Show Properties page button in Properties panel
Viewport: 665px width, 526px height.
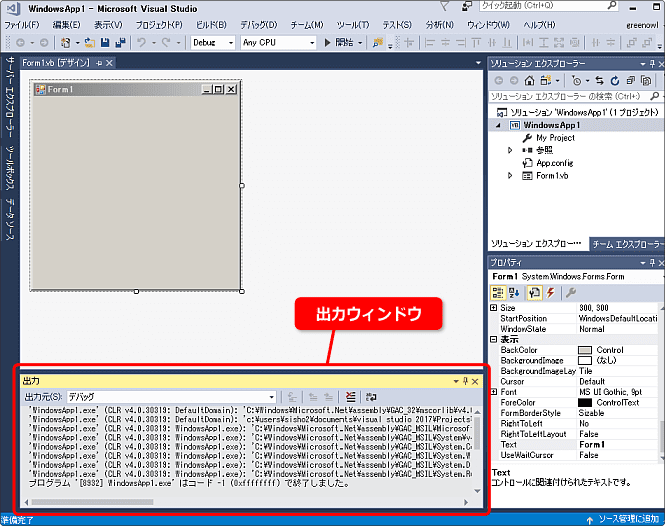click(534, 293)
